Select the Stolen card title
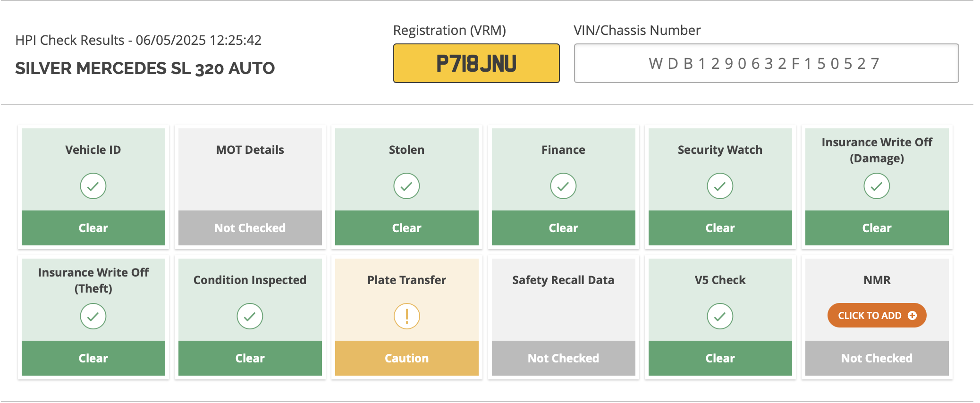 click(406, 150)
